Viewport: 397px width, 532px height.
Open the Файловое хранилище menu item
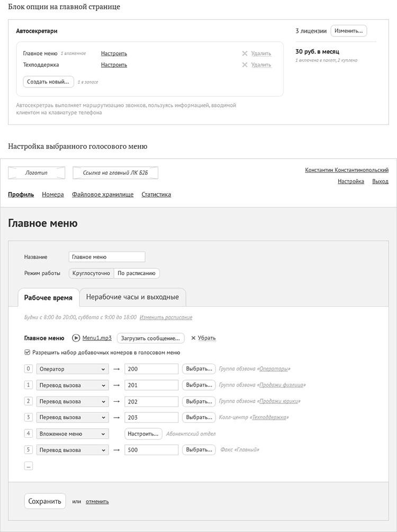[103, 195]
